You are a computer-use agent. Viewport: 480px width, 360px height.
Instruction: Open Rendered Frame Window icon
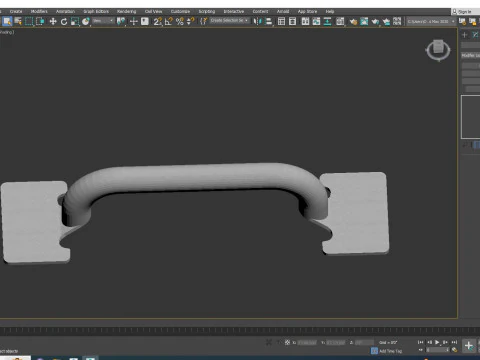point(364,22)
